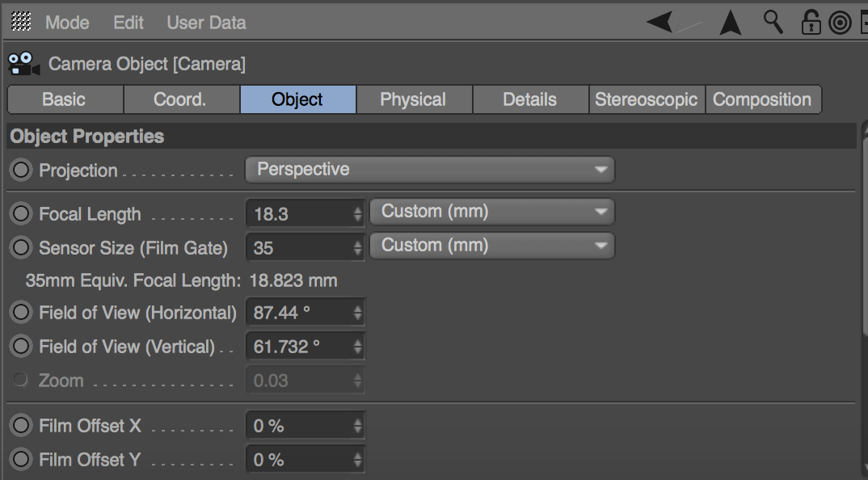
Task: Click the back arrow navigation icon
Action: point(660,23)
